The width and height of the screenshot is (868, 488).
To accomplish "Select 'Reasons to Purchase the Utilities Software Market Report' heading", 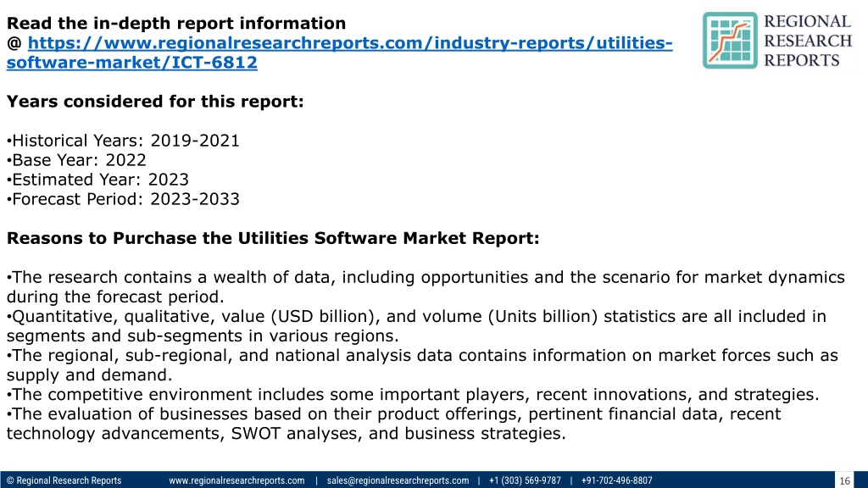I will pos(273,238).
